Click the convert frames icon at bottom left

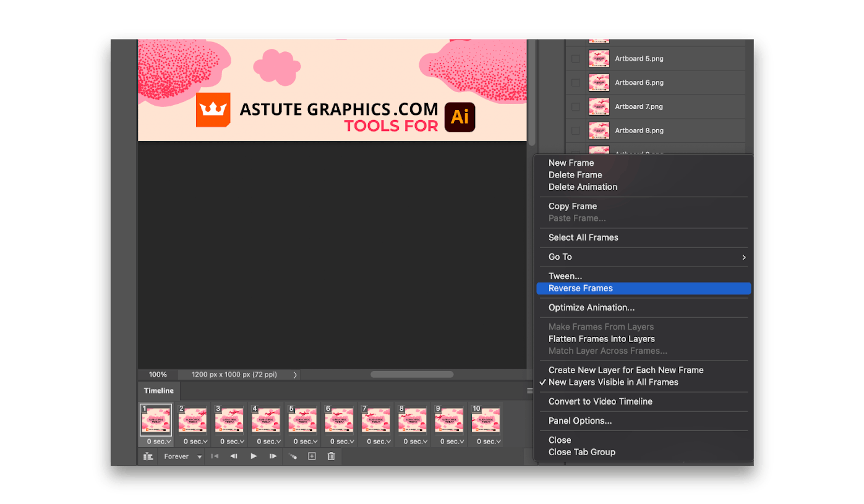click(148, 456)
